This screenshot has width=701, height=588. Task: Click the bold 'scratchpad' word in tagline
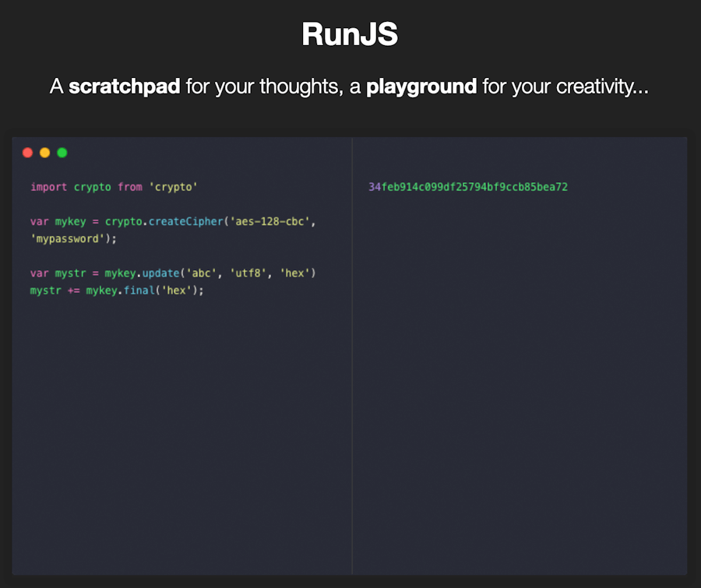point(125,86)
